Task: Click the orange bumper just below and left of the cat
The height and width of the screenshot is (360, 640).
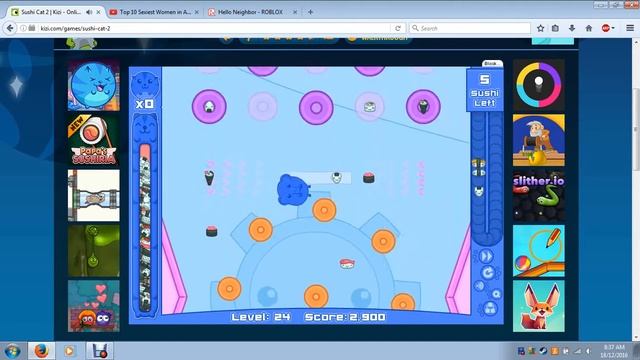Action: point(260,229)
